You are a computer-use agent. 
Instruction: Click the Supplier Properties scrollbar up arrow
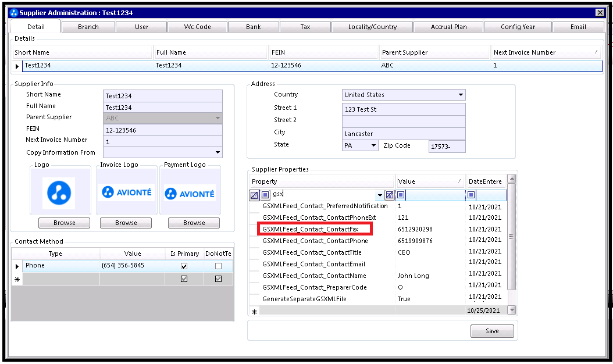tap(511, 179)
